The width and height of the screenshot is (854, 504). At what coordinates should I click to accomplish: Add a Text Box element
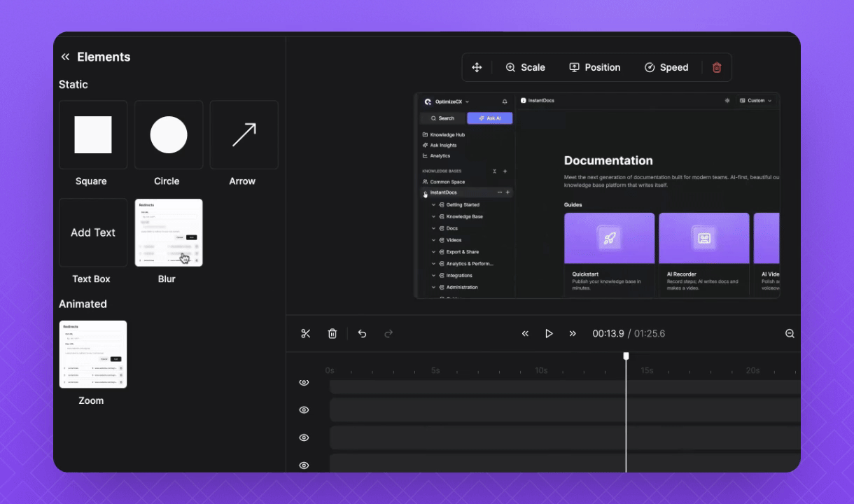(x=93, y=233)
